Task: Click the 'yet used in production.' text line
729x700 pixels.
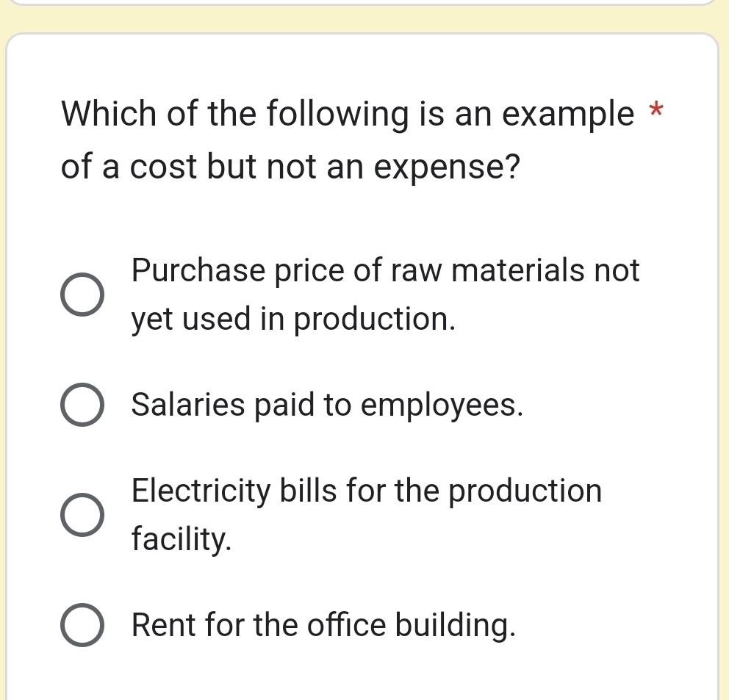Action: point(293,320)
